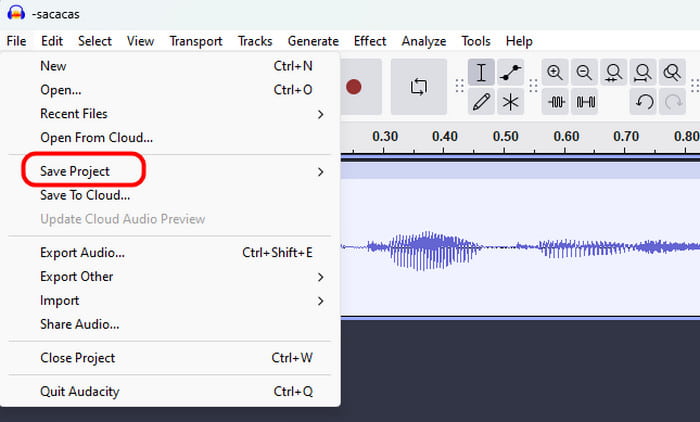Viewport: 700px width, 422px height.
Task: Click timeline ruler at 0.70
Action: 626,136
